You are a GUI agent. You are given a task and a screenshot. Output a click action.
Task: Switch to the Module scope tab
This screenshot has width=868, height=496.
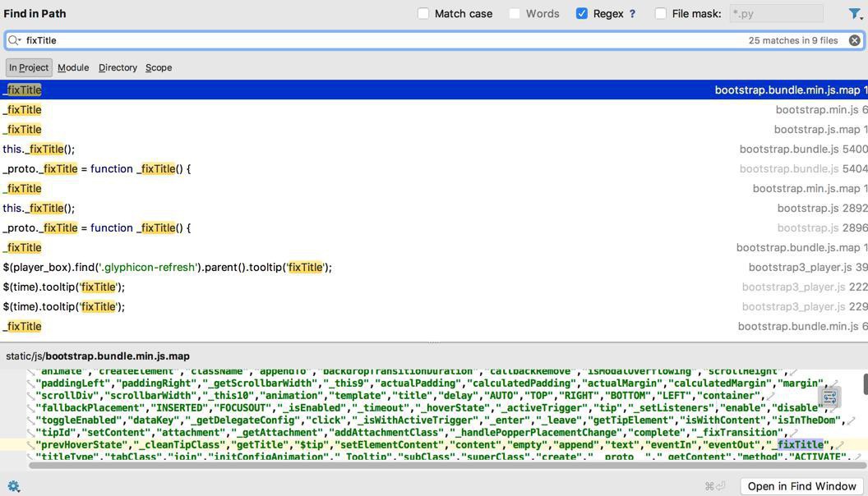pos(73,67)
